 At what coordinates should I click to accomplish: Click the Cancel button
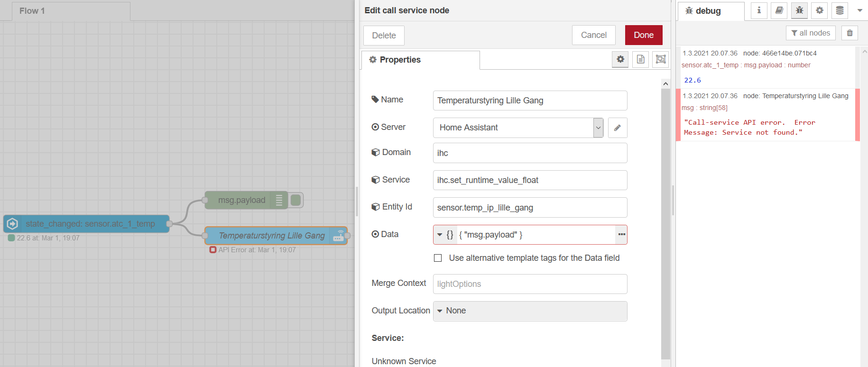point(593,35)
